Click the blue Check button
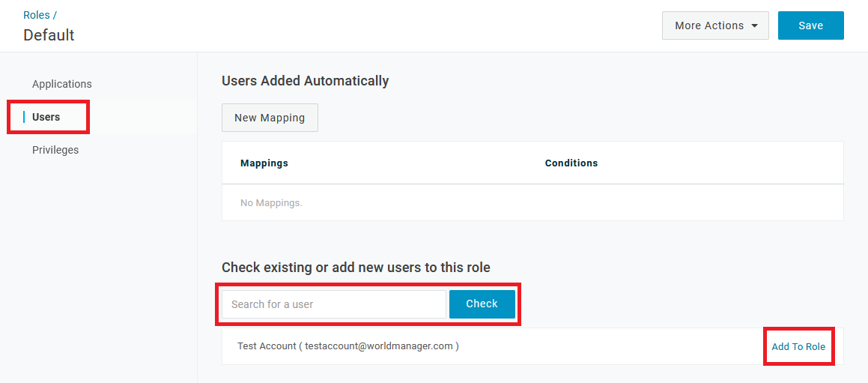This screenshot has height=383, width=868. click(x=482, y=304)
